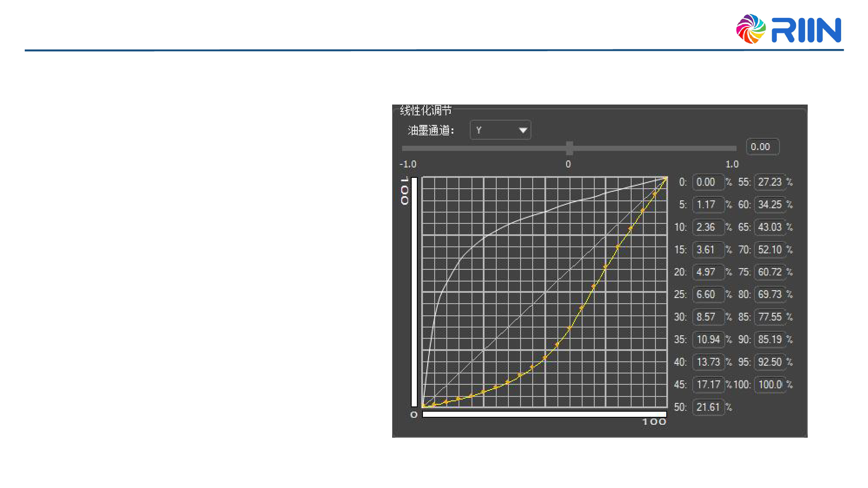The image size is (868, 488).
Task: Click the vertical white bar left of graph
Action: [x=414, y=291]
